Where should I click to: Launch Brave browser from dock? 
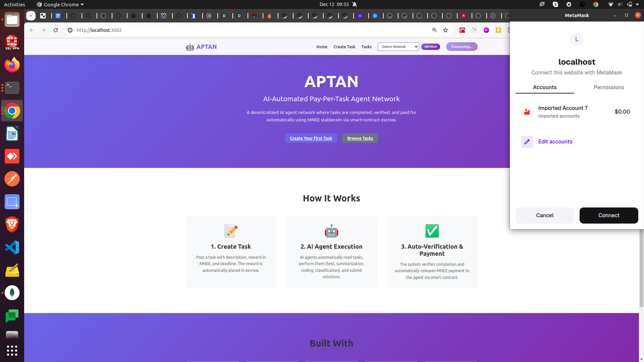tap(12, 225)
